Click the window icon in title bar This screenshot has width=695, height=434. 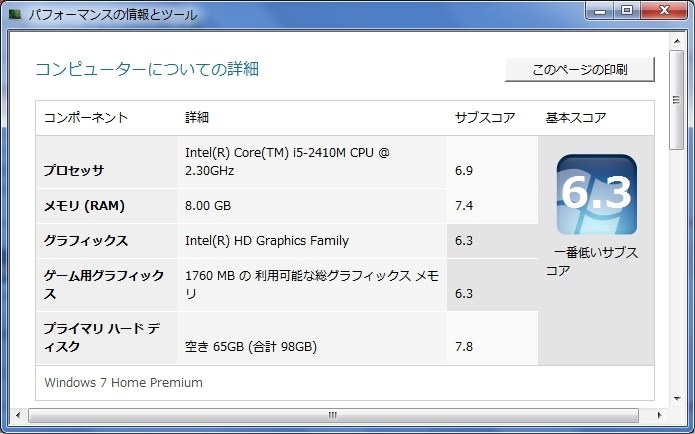pos(15,14)
